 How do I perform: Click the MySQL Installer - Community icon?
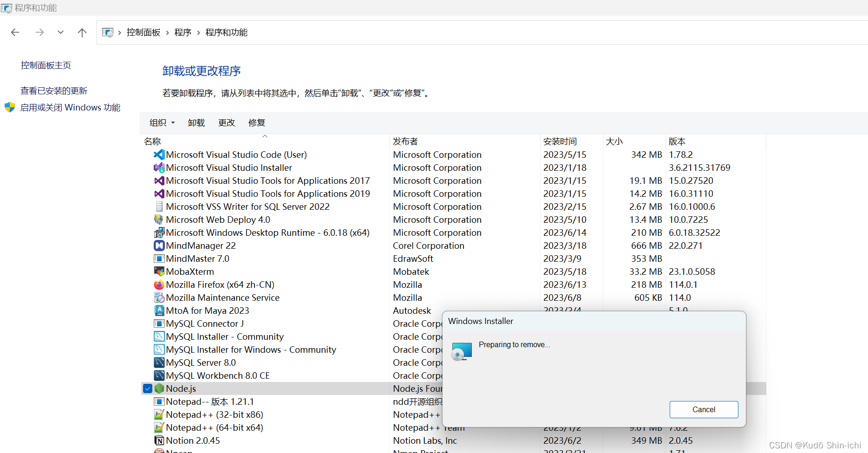159,337
